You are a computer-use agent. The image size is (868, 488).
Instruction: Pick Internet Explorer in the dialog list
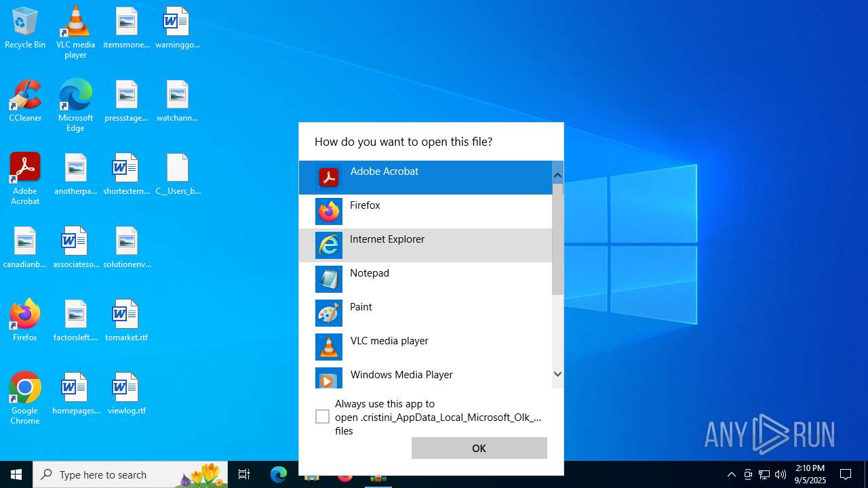426,245
